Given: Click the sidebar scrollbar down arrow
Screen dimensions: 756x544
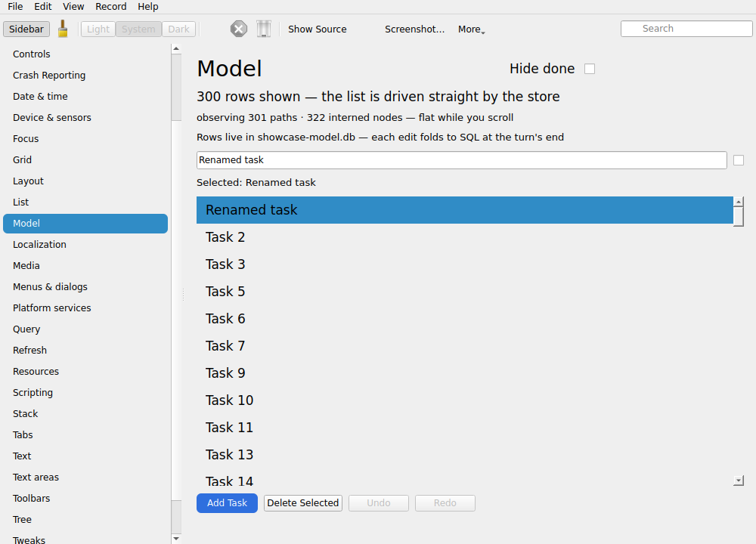Looking at the screenshot, I should 176,539.
